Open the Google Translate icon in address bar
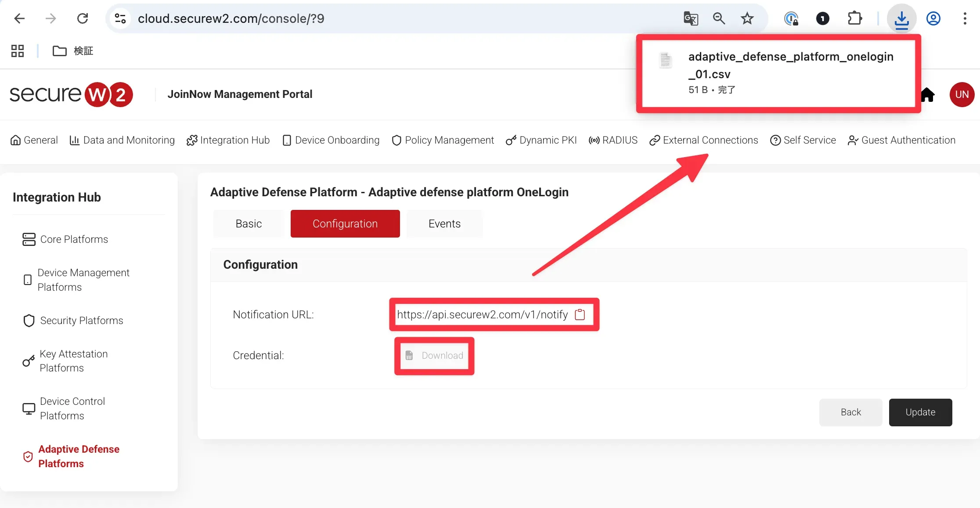 pos(691,18)
